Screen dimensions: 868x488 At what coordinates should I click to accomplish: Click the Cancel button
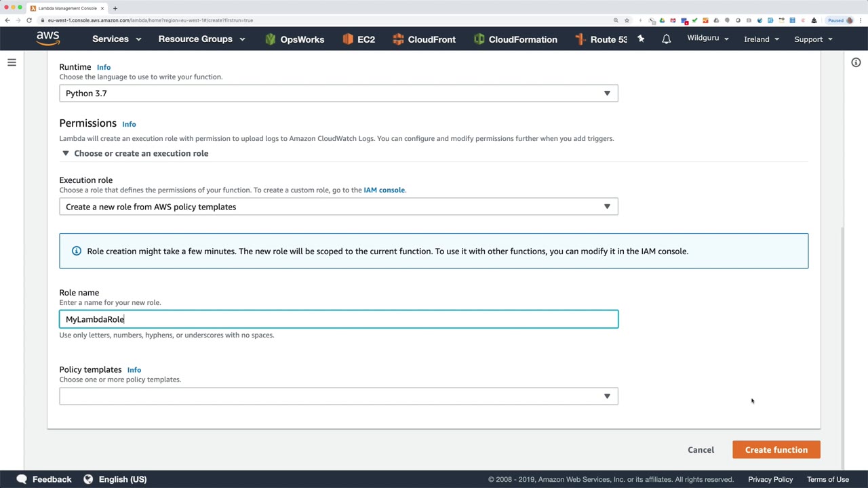point(701,450)
